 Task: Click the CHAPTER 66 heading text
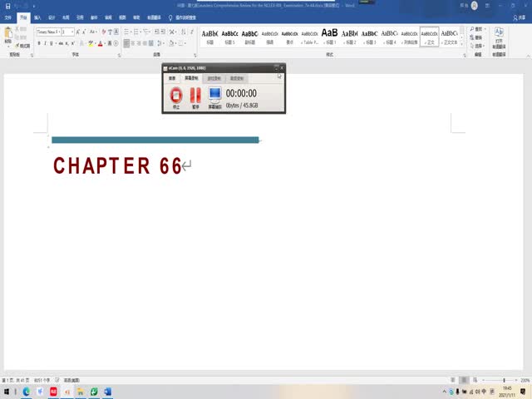(117, 166)
